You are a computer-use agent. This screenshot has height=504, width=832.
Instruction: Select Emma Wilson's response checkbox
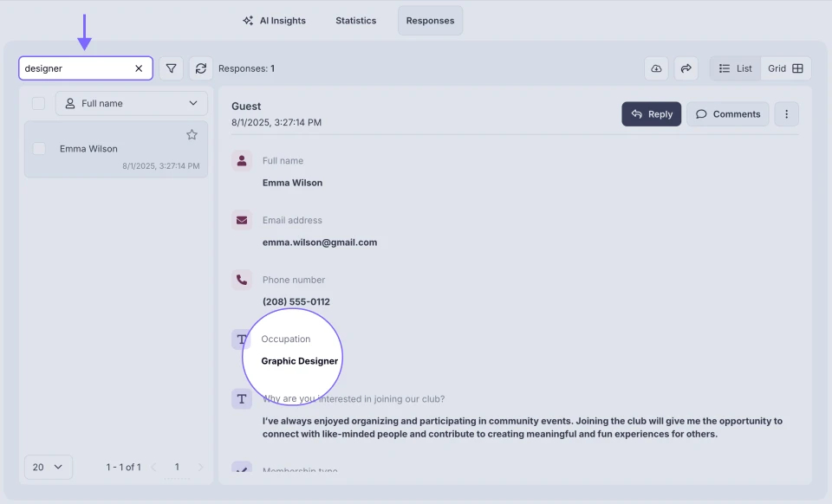(38, 148)
